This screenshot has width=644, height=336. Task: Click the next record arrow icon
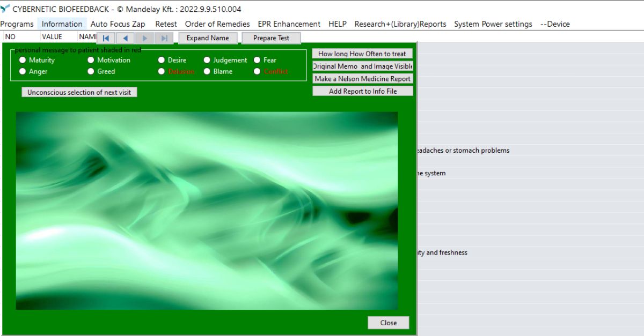[144, 38]
